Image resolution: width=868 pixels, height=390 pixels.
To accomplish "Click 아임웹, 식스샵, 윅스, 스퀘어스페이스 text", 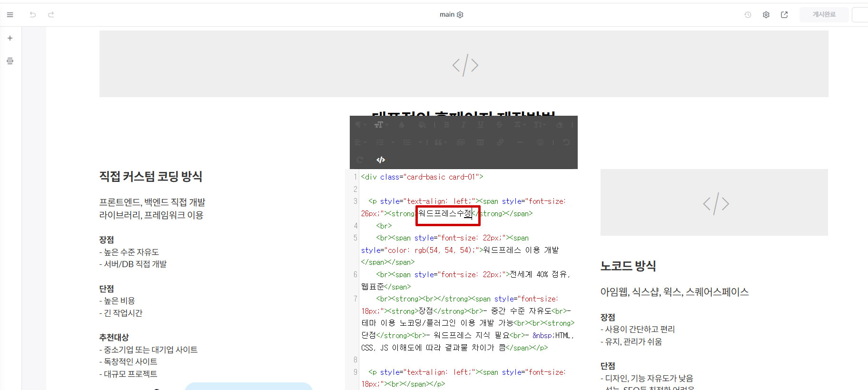I will click(674, 292).
